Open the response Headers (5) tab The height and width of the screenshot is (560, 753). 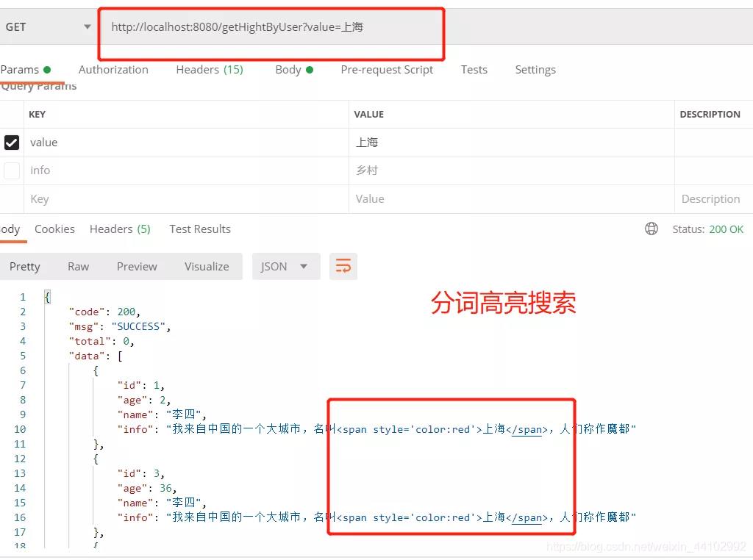tap(120, 229)
